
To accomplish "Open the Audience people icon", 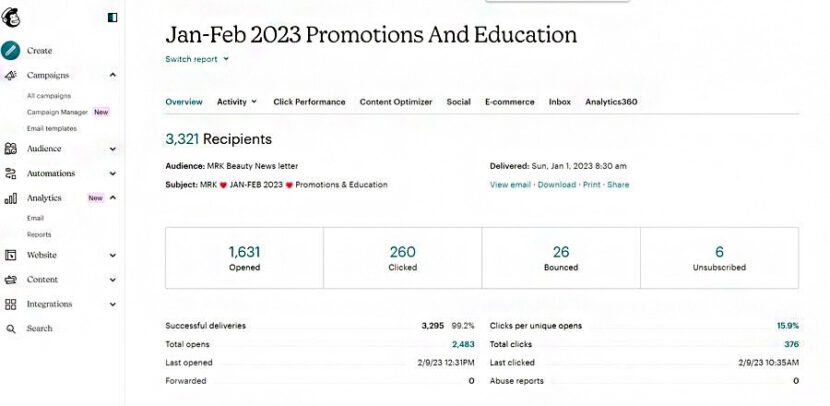I will (x=11, y=149).
